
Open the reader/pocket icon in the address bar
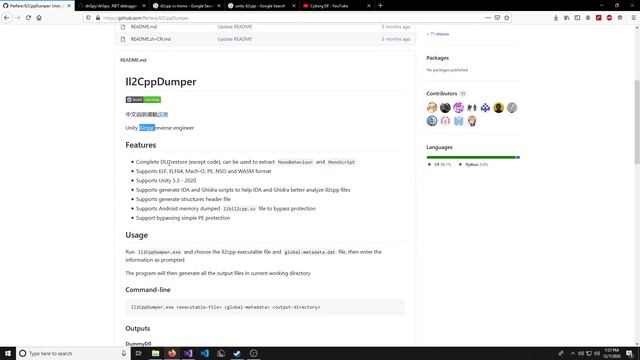pos(497,18)
